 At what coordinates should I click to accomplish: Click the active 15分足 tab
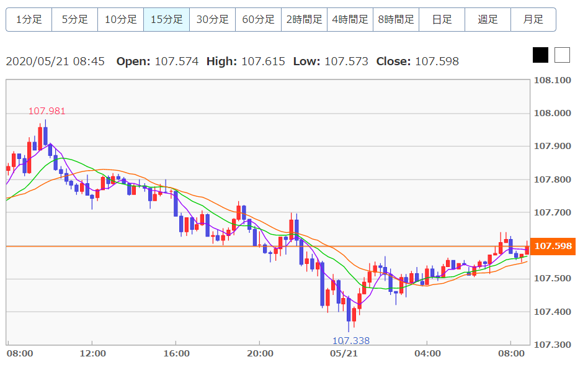(166, 19)
